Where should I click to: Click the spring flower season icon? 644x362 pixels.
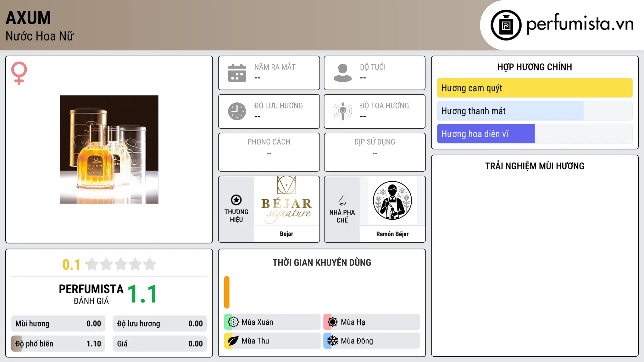pyautogui.click(x=233, y=322)
